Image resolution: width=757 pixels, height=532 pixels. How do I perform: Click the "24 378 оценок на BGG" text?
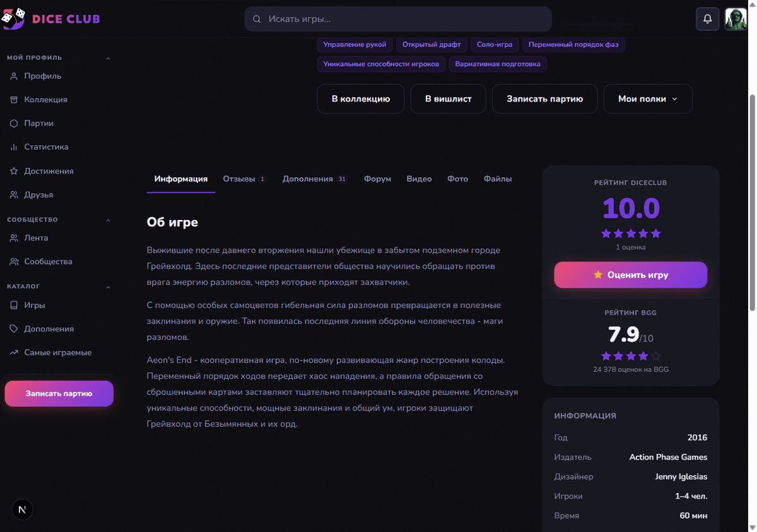tap(631, 369)
